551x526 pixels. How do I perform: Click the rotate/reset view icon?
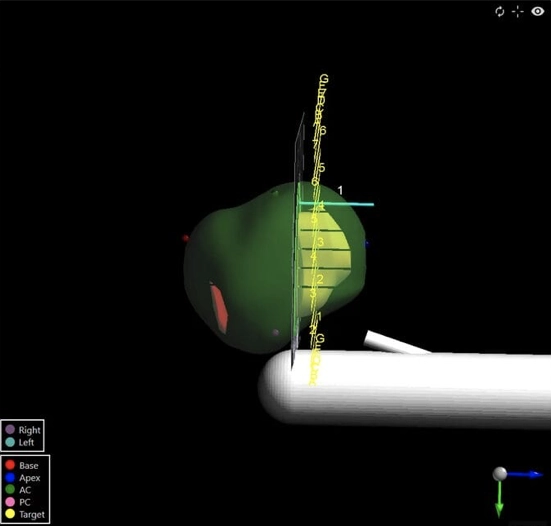pyautogui.click(x=500, y=12)
